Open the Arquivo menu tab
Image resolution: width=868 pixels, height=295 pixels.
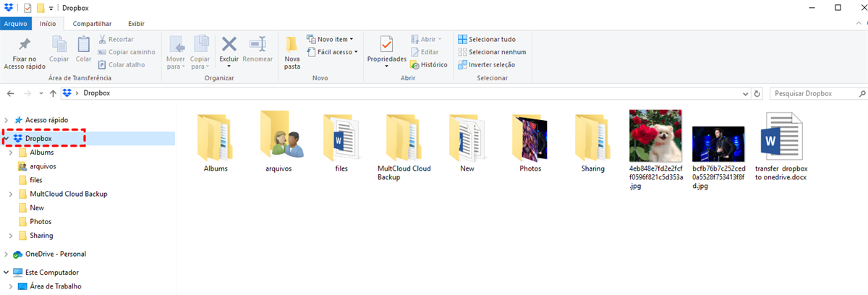tap(16, 24)
